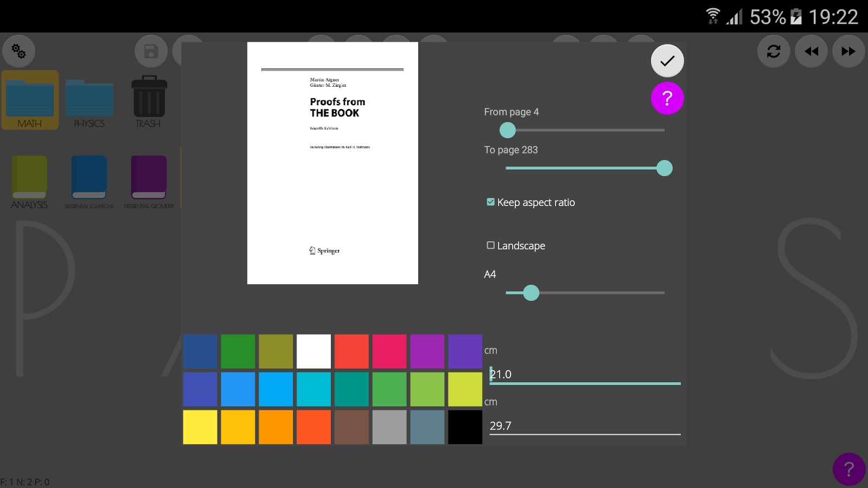
Task: Pick the red color swatch
Action: [352, 351]
